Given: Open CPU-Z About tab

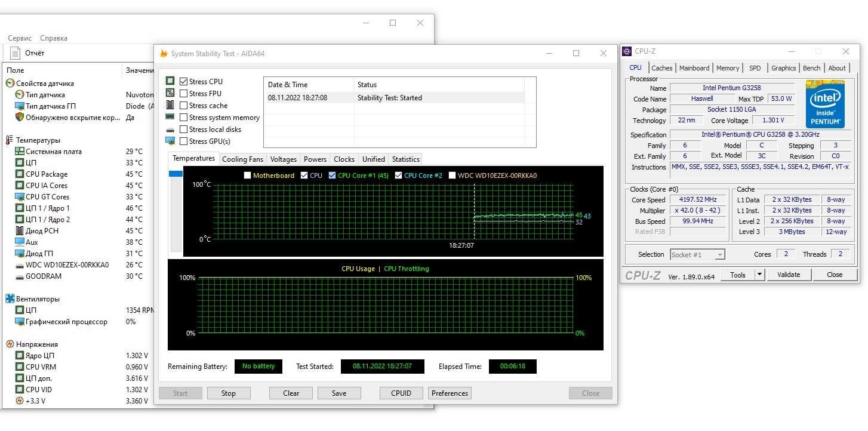Looking at the screenshot, I should (x=837, y=68).
